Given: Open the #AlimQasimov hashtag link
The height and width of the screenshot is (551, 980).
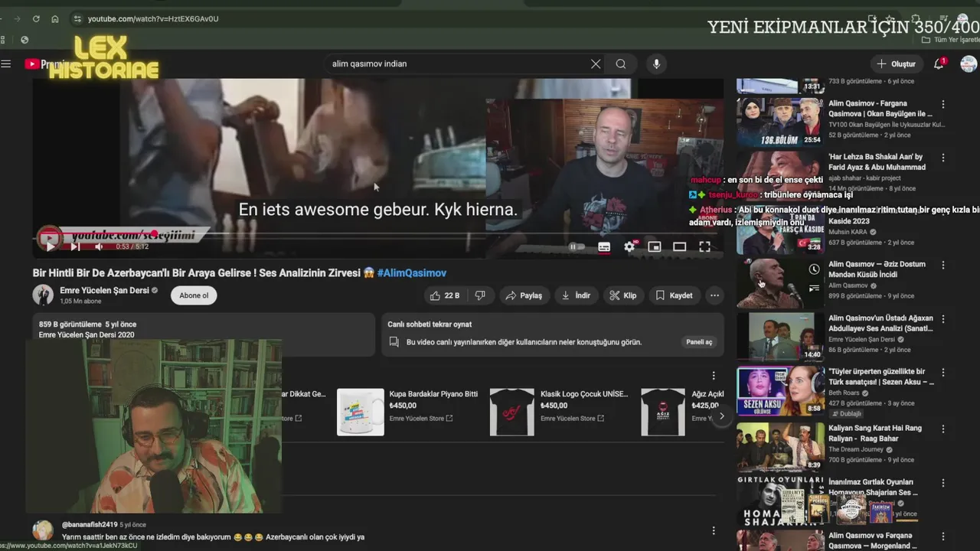Looking at the screenshot, I should point(412,273).
